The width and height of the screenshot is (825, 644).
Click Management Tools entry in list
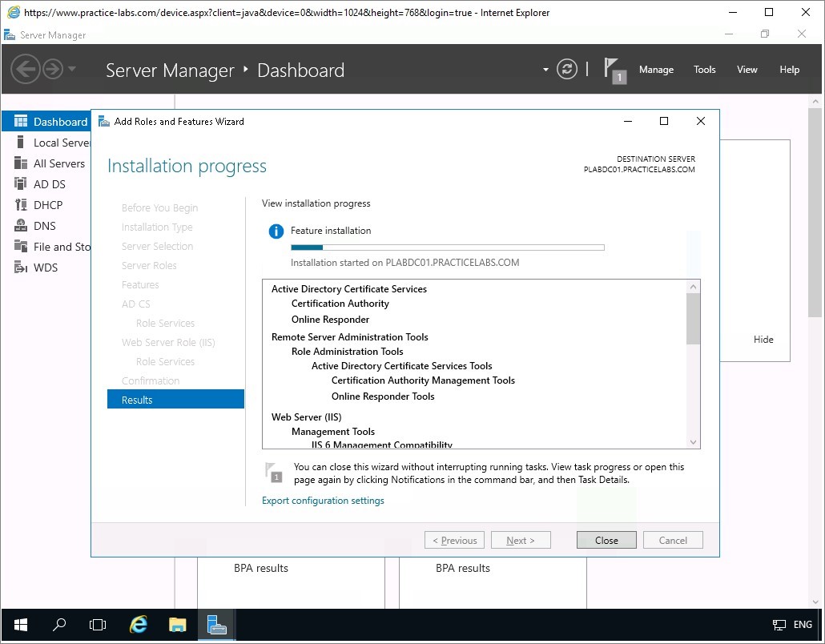333,432
